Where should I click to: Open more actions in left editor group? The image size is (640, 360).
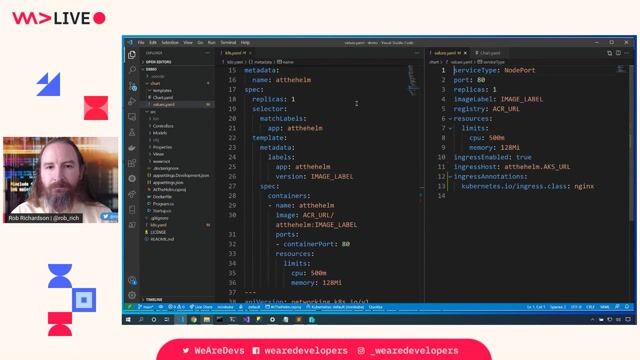(417, 53)
